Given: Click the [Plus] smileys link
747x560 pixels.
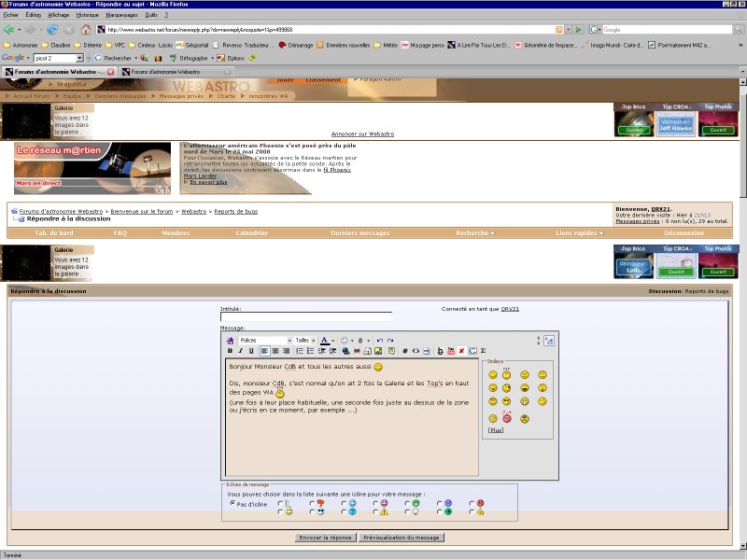Looking at the screenshot, I should point(496,429).
